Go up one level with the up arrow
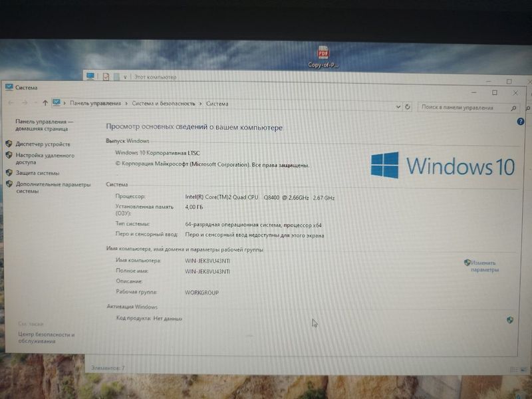This screenshot has height=399, width=532. (x=45, y=102)
